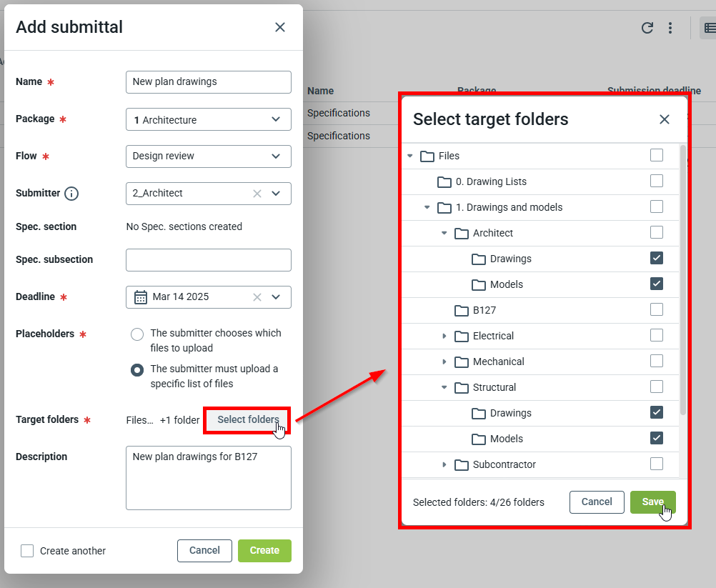Collapse the Structural folder
Viewport: 716px width, 588px height.
pos(444,387)
